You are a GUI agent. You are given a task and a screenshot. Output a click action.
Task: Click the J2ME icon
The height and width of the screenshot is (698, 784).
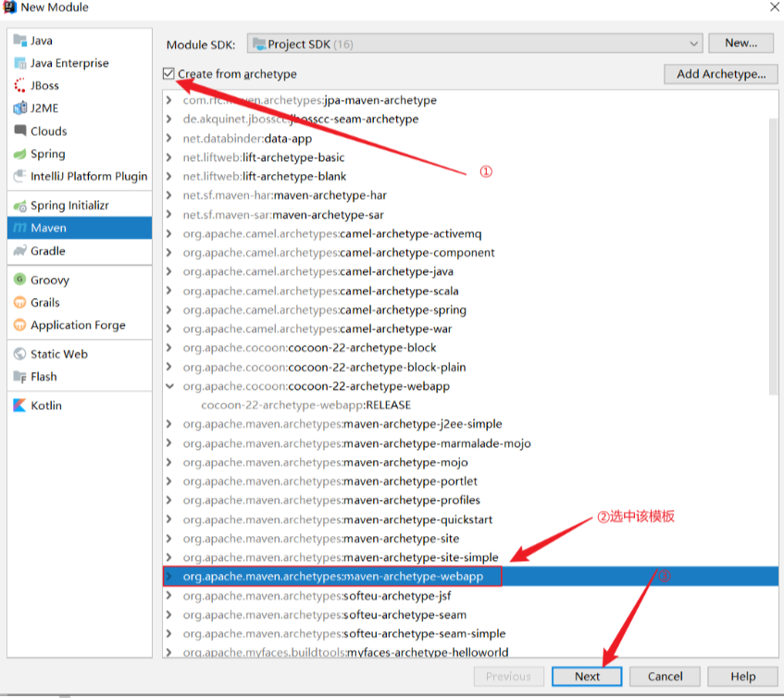click(x=20, y=108)
